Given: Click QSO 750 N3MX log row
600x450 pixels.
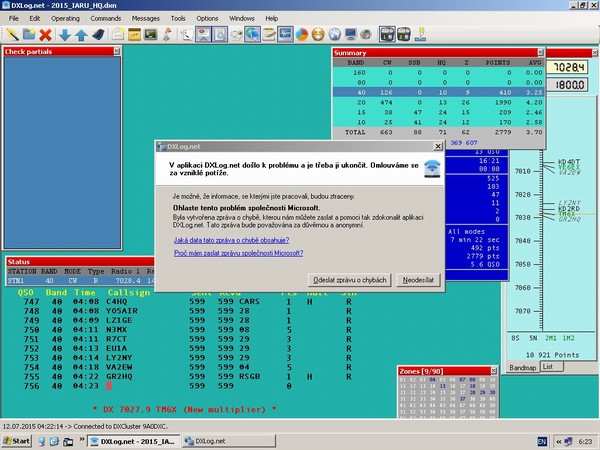Looking at the screenshot, I should tap(188, 329).
